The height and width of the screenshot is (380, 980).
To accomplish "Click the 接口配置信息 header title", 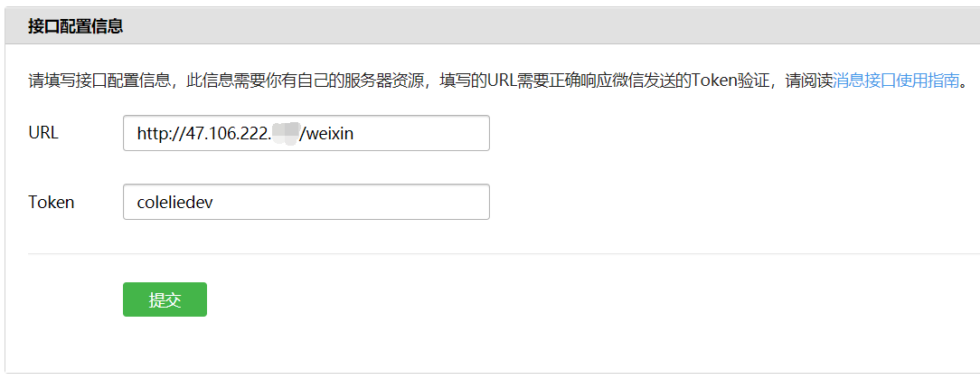I will (x=75, y=26).
